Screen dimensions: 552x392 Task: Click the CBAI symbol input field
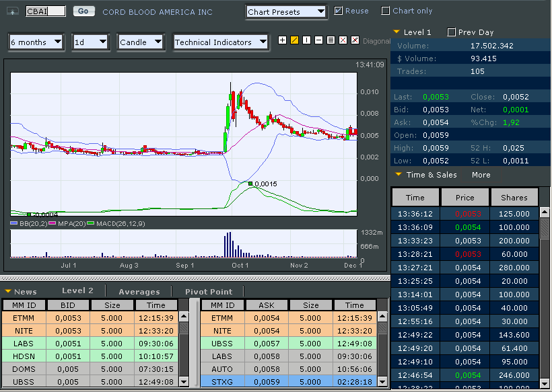pyautogui.click(x=45, y=11)
